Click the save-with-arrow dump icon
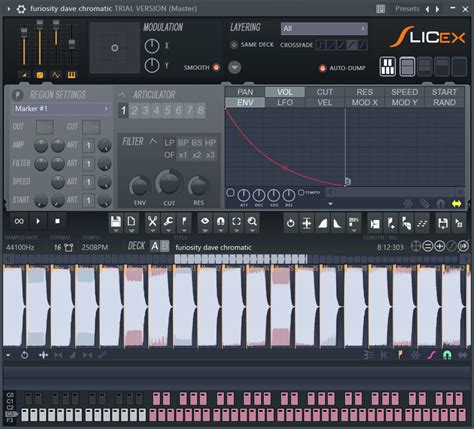Screen dimensions: 474x429 coord(443,224)
